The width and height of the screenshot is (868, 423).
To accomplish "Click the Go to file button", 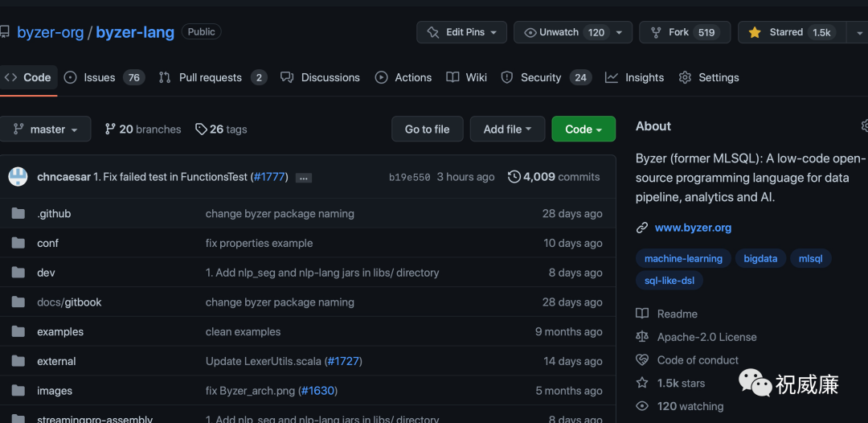I will (428, 129).
